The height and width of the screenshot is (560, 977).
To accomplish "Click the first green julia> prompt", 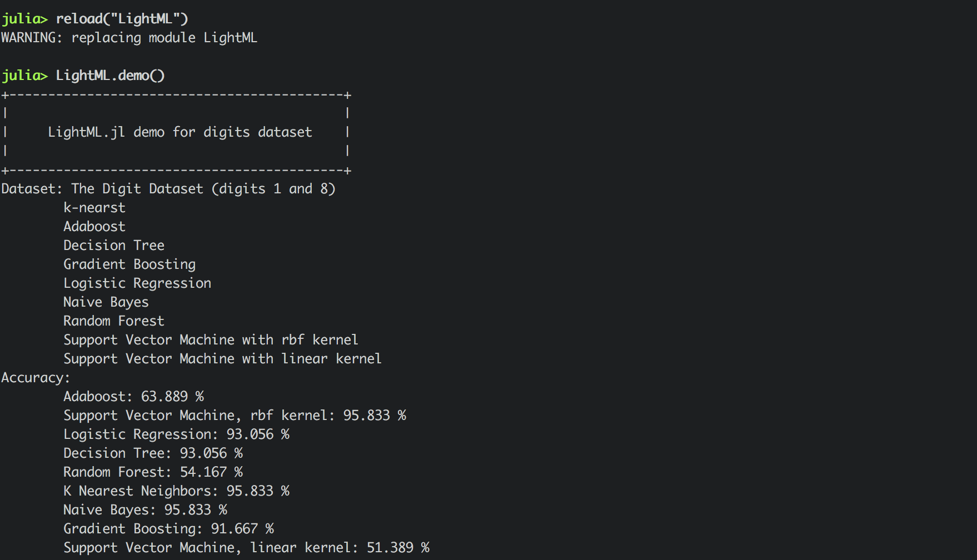I will coord(24,19).
